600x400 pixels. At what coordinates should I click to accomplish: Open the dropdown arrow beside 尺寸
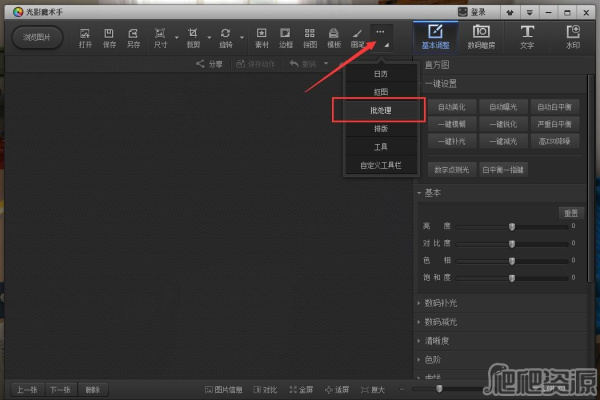177,39
